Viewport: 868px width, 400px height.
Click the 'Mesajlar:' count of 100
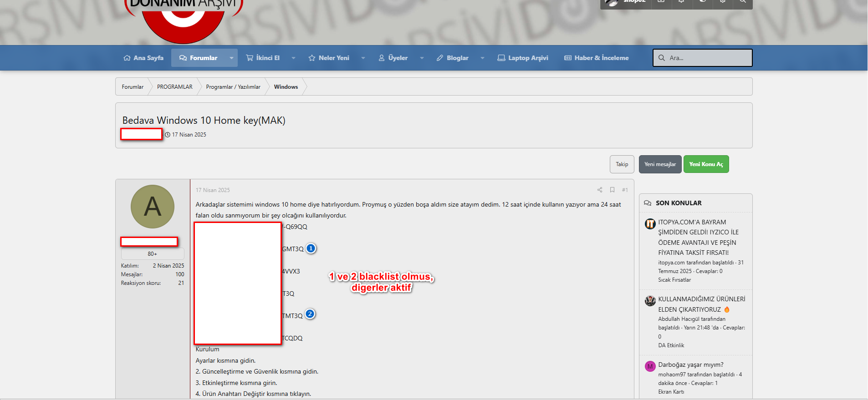[180, 274]
